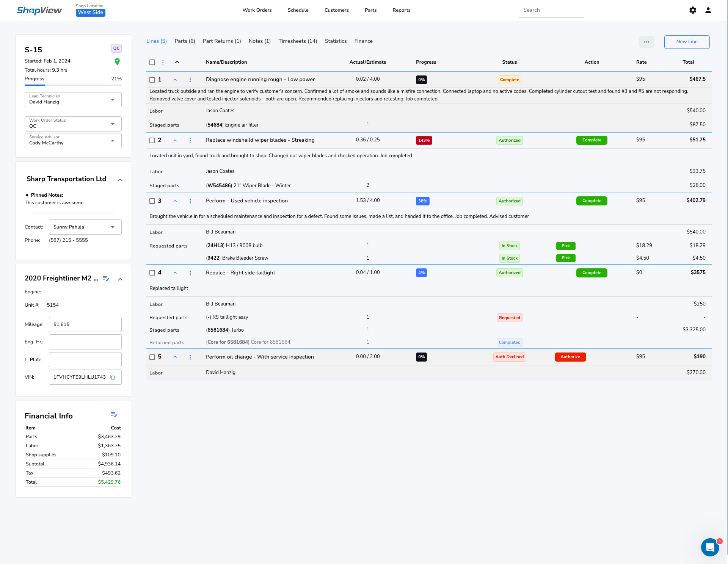Open the kebab menu on line 1

point(190,80)
